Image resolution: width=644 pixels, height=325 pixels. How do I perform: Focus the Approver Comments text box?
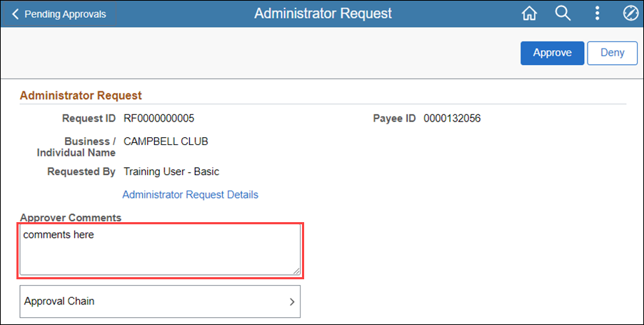(x=160, y=250)
